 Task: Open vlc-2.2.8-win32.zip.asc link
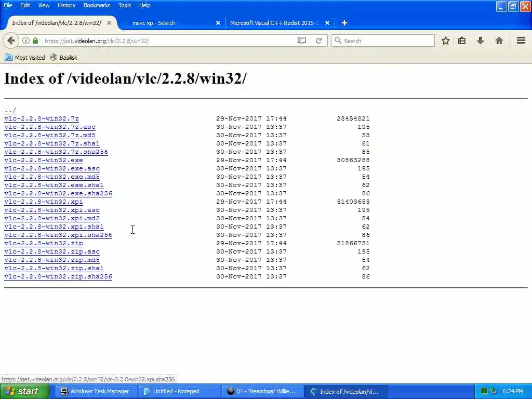coord(52,252)
